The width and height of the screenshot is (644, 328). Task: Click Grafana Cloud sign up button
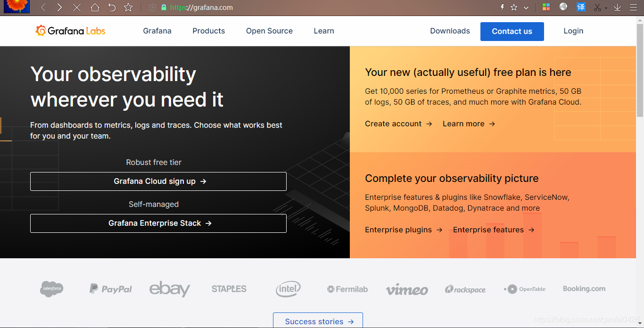pos(158,181)
